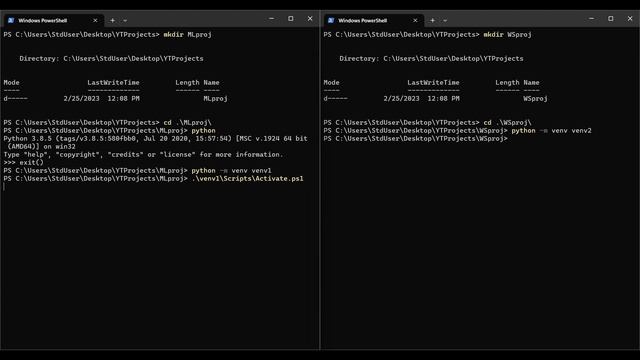The width and height of the screenshot is (640, 360).
Task: Open a new tab in left terminal
Action: [x=112, y=20]
